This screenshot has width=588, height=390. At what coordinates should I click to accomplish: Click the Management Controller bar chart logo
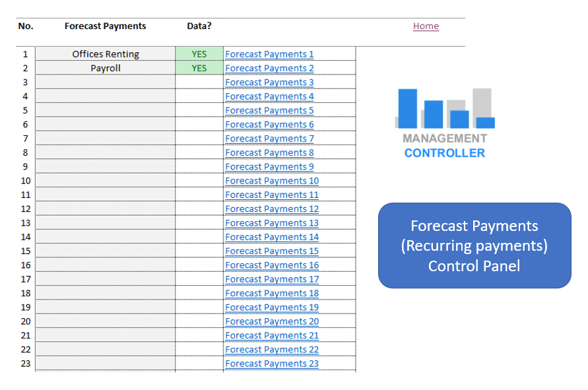(x=445, y=123)
